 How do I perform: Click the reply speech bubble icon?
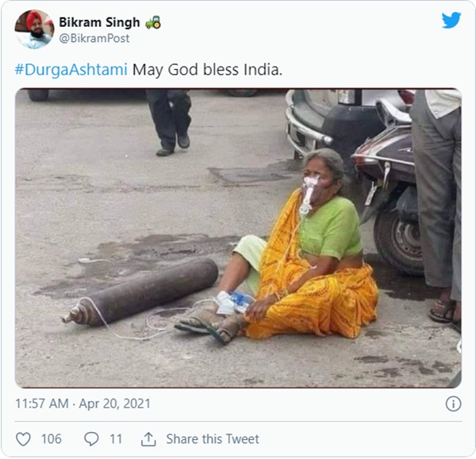tap(91, 438)
